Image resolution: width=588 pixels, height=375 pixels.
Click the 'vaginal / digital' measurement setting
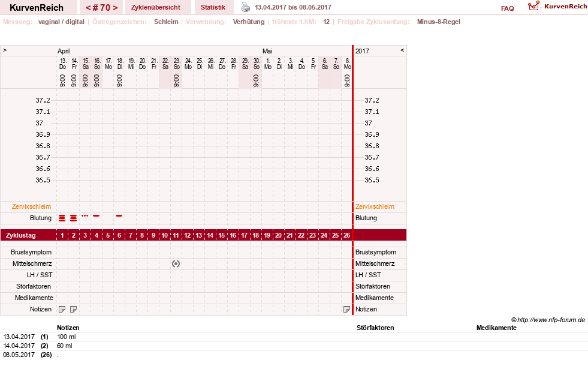(61, 22)
